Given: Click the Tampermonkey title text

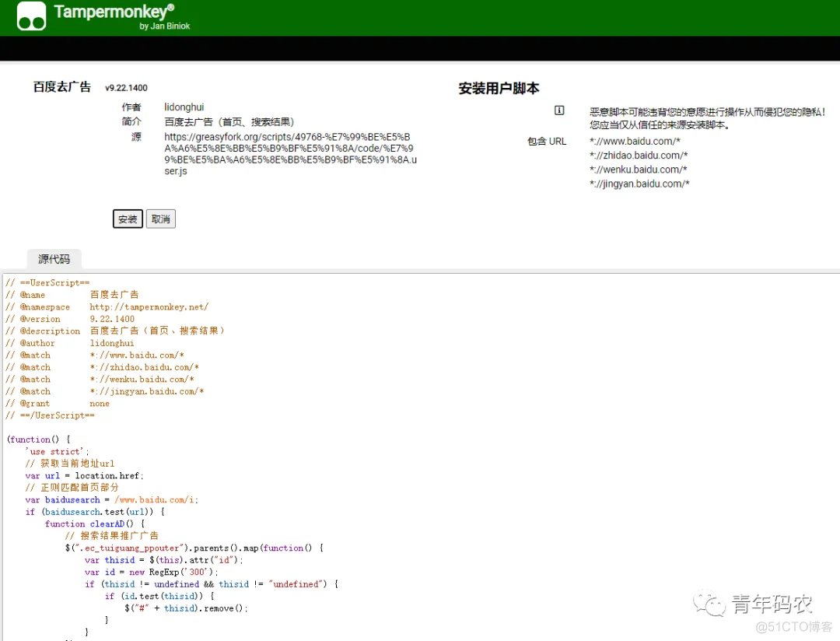Looking at the screenshot, I should coord(114,11).
